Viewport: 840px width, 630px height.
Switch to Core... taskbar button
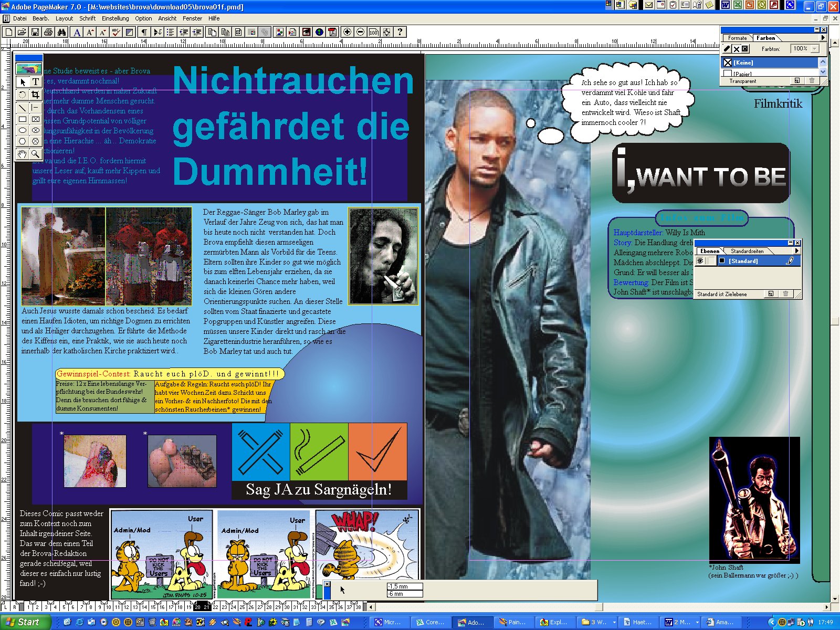click(430, 622)
